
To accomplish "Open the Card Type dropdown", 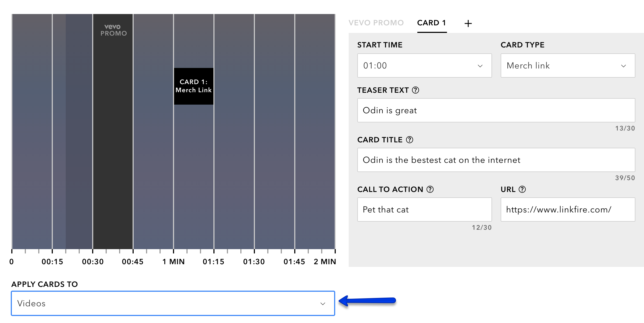I will pyautogui.click(x=568, y=66).
